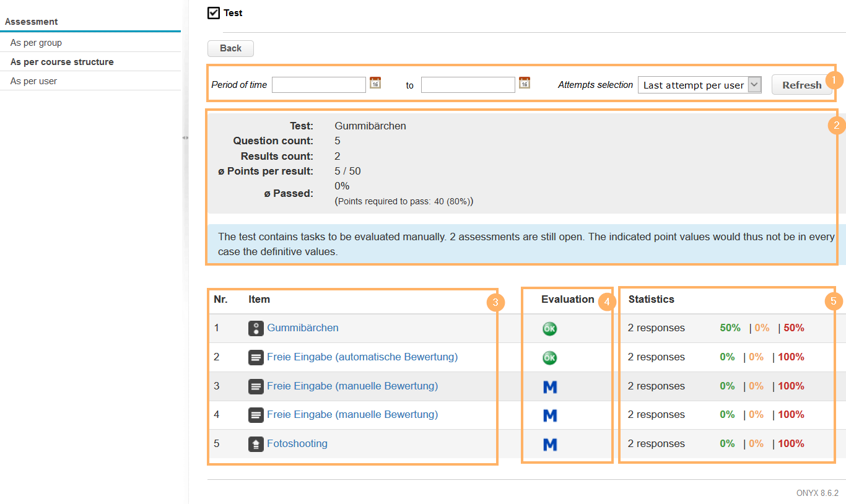
Task: Click the Refresh button
Action: click(x=801, y=85)
